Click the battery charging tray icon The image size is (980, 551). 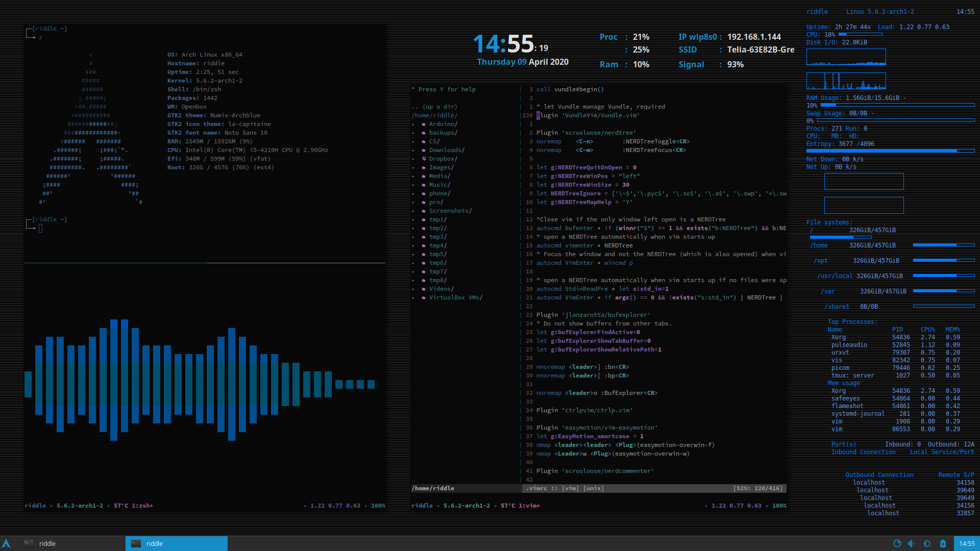[x=943, y=543]
